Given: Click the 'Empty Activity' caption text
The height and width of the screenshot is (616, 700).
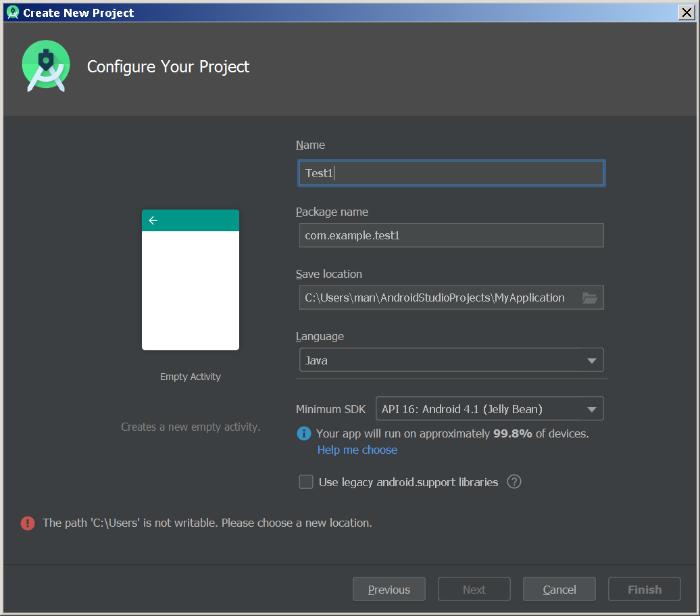Looking at the screenshot, I should [191, 377].
